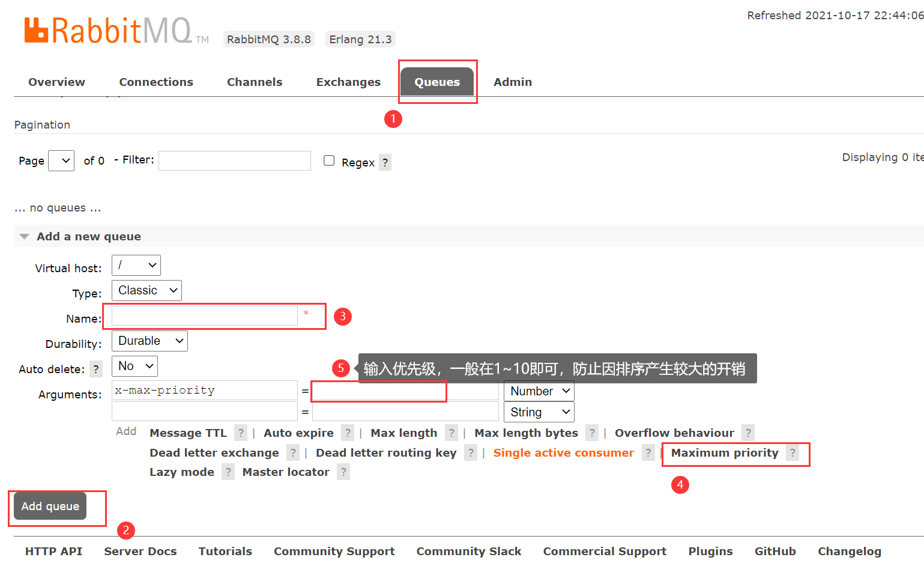Image resolution: width=924 pixels, height=563 pixels.
Task: Open the Number type dropdown for x-max-priority
Action: tap(539, 391)
